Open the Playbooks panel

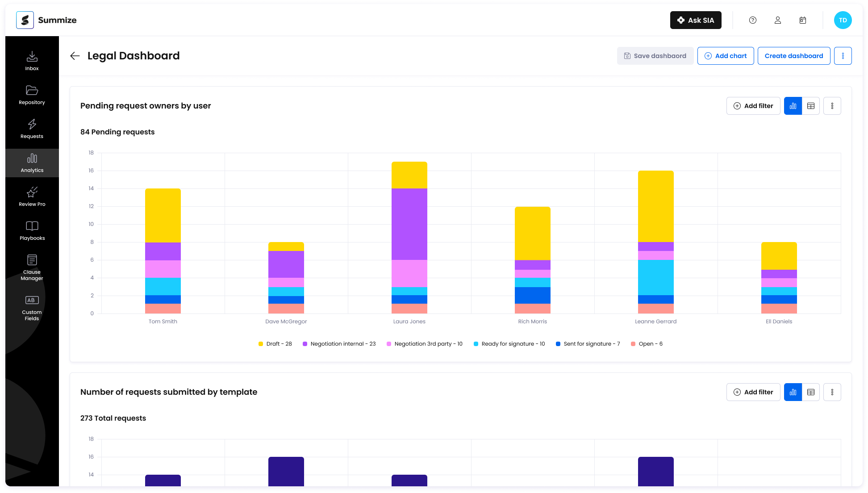(32, 230)
